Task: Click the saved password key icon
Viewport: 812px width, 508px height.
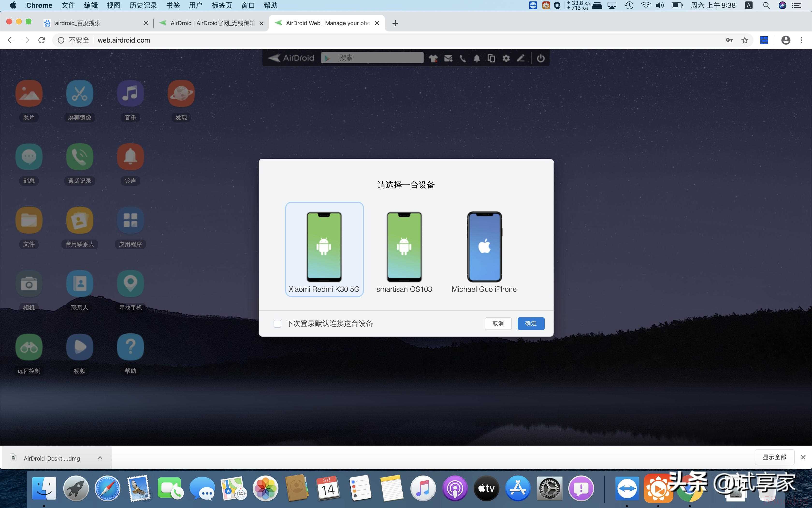Action: tap(729, 40)
